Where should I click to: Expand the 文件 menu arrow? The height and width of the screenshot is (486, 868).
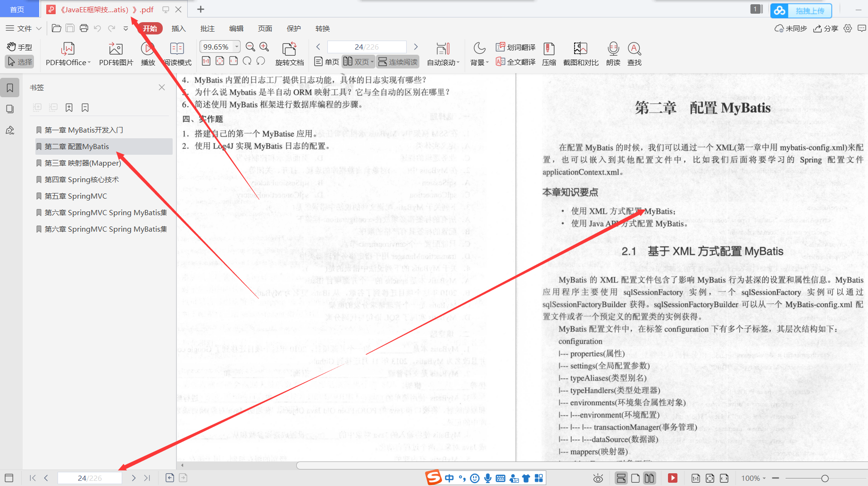(x=39, y=28)
